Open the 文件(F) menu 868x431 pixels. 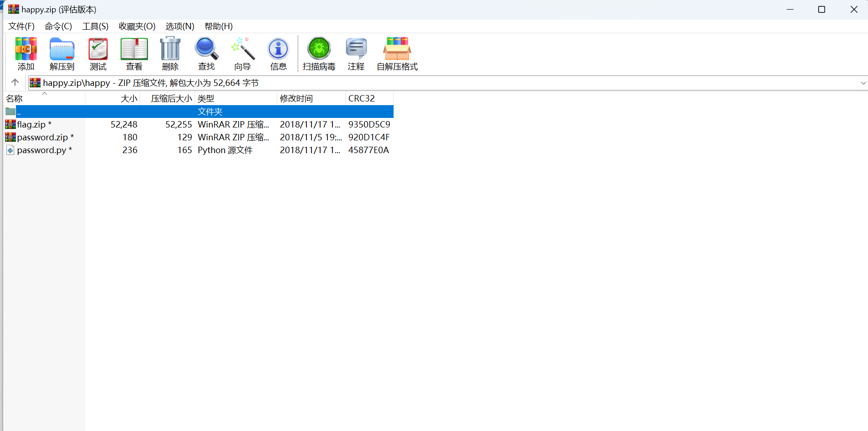(21, 26)
